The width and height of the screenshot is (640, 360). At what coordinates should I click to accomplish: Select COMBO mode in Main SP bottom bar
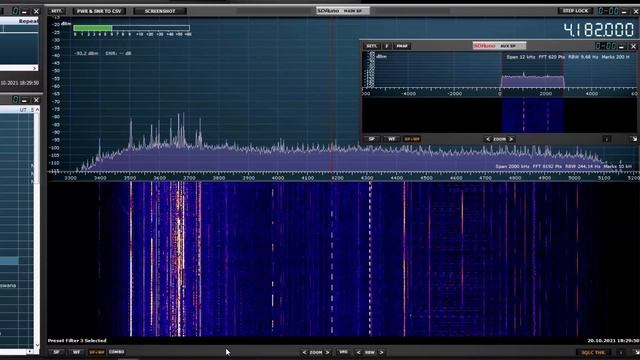coord(116,352)
